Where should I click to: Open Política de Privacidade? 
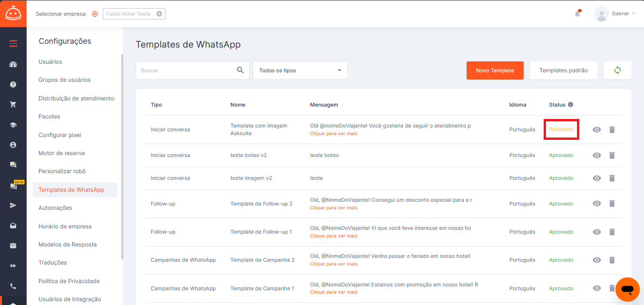click(69, 281)
